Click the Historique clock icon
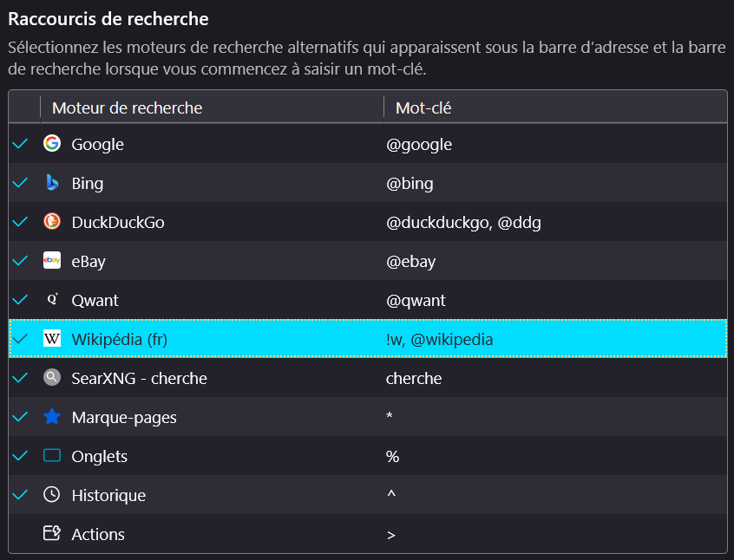The image size is (734, 560). [x=52, y=495]
